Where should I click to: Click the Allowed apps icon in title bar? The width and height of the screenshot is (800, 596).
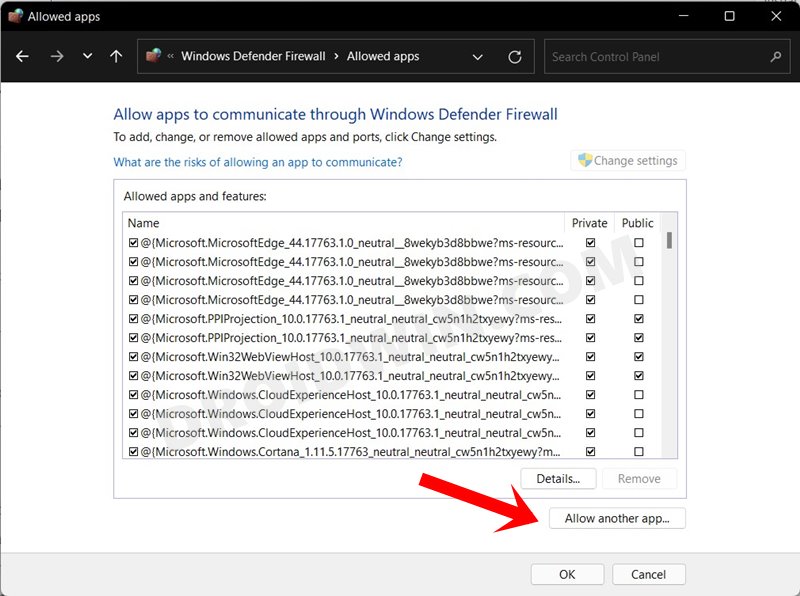14,16
